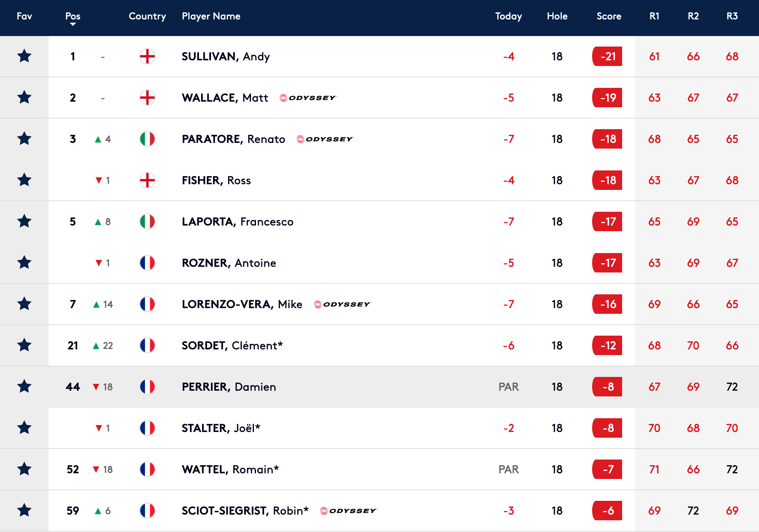This screenshot has width=759, height=532.
Task: Toggle favourite star for Andy Sullivan
Action: 24,56
